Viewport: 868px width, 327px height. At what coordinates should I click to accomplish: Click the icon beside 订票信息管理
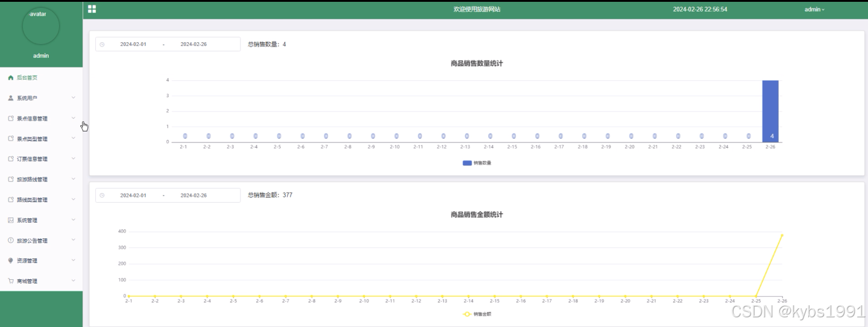click(11, 159)
